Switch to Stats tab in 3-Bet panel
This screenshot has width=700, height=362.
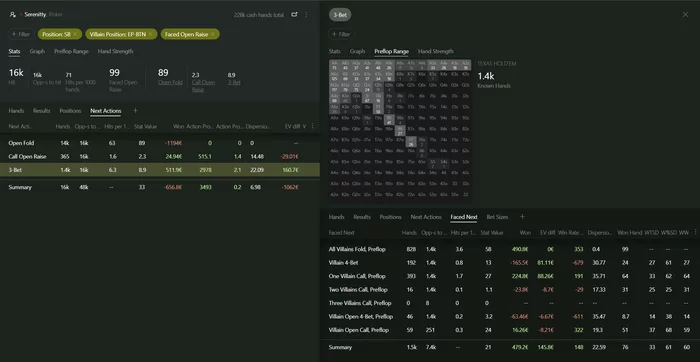click(x=334, y=51)
